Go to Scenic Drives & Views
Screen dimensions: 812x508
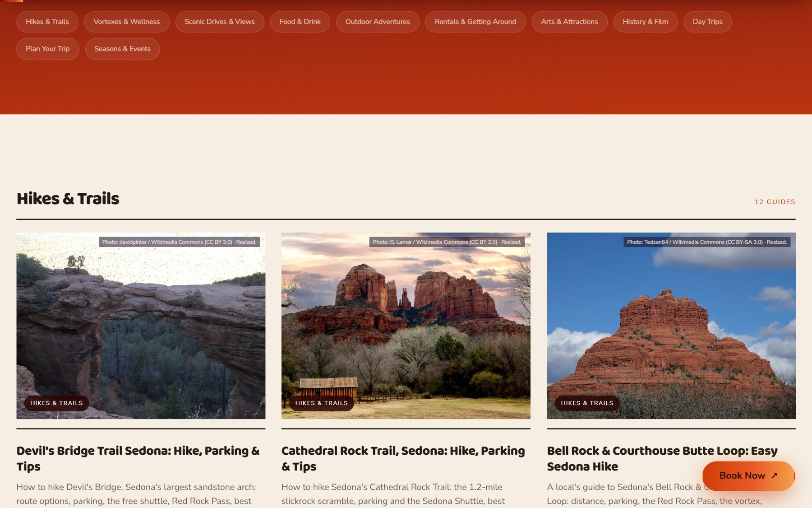coord(220,22)
